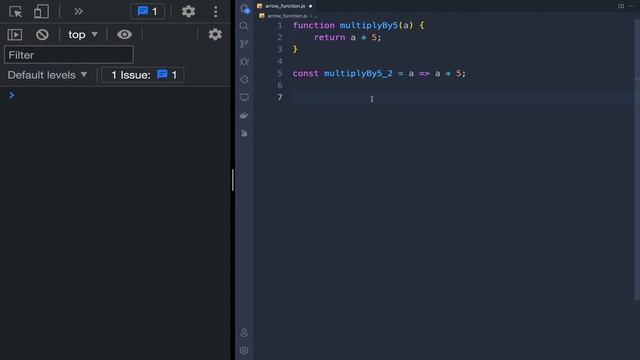Open the Default levels dropdown
The width and height of the screenshot is (640, 360).
pyautogui.click(x=47, y=75)
